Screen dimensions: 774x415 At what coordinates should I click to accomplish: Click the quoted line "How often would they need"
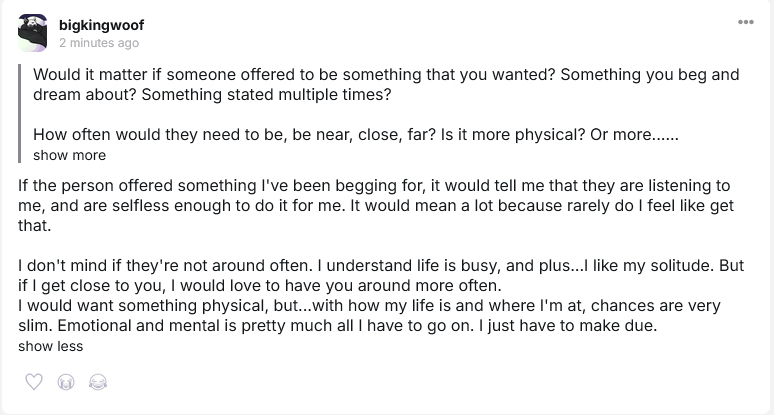(356, 134)
